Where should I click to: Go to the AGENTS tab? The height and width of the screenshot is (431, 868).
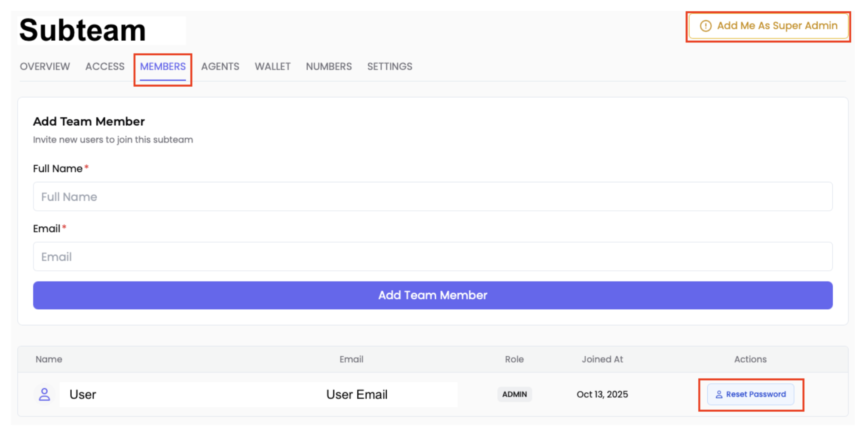pos(220,67)
